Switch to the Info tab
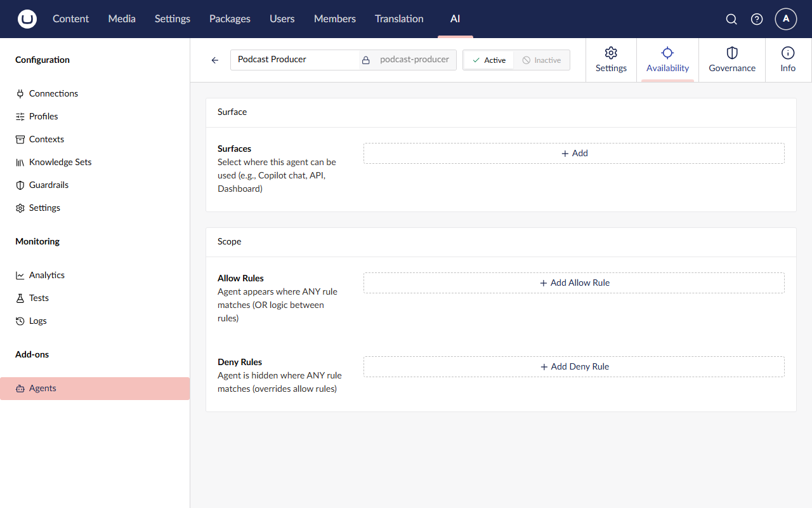 tap(788, 60)
